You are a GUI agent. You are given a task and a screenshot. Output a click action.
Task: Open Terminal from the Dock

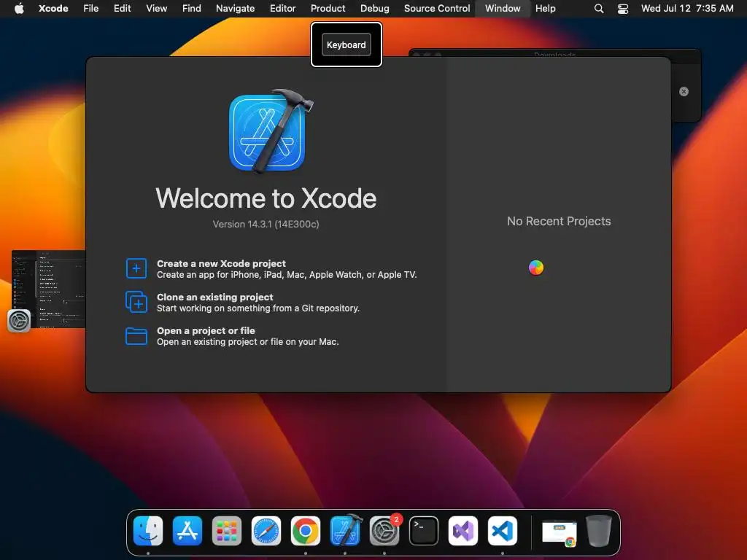tap(424, 531)
